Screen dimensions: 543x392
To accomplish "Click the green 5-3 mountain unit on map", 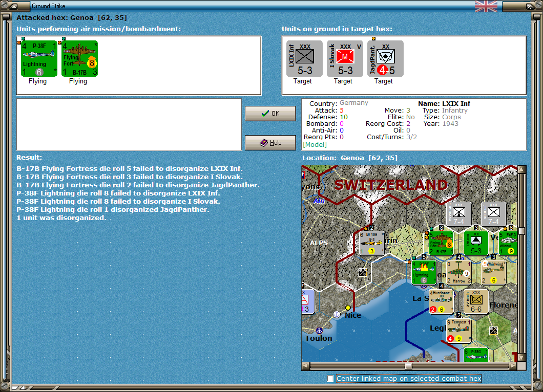I will 476,243.
